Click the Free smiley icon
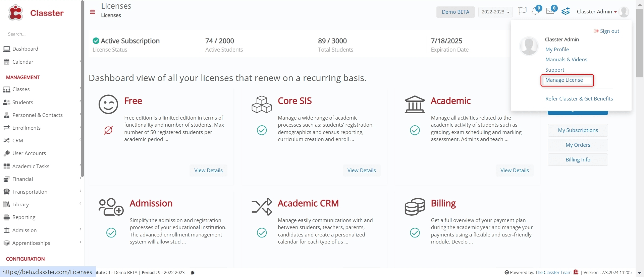Screen dimensions: 644x277 [x=108, y=104]
